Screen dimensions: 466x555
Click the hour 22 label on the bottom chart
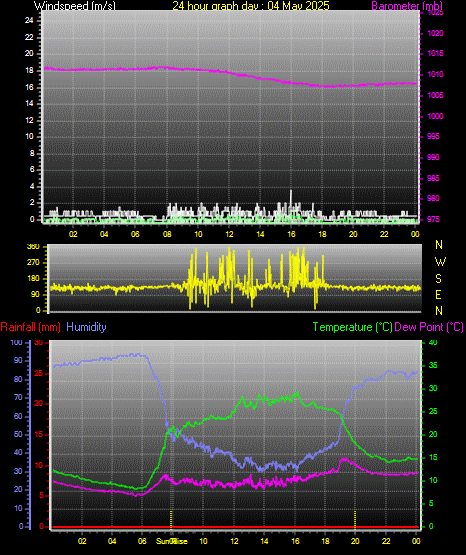pos(386,541)
